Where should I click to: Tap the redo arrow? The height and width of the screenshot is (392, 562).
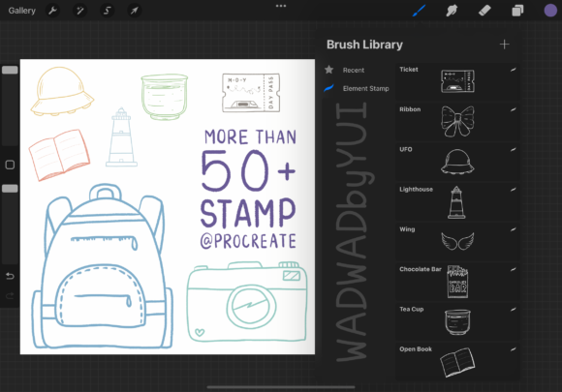click(10, 296)
